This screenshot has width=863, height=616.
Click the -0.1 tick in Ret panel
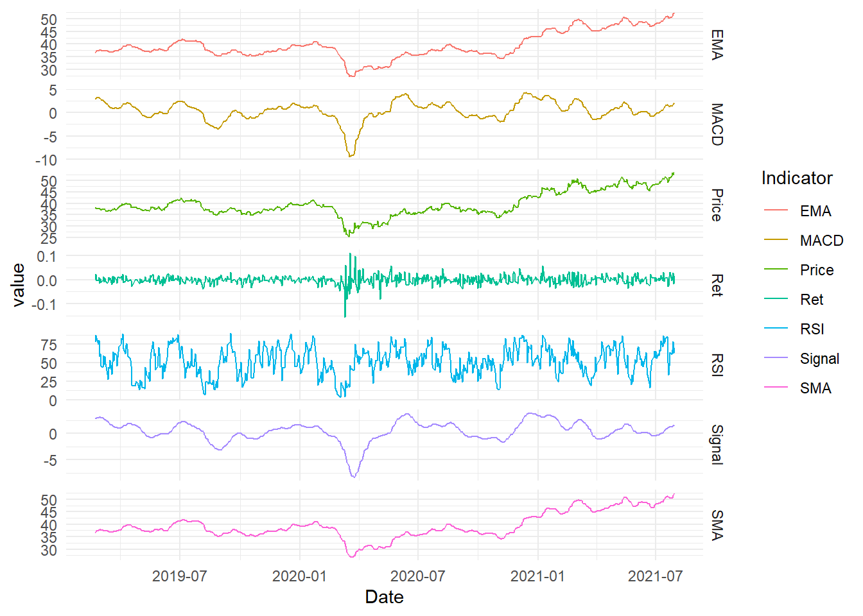point(44,304)
